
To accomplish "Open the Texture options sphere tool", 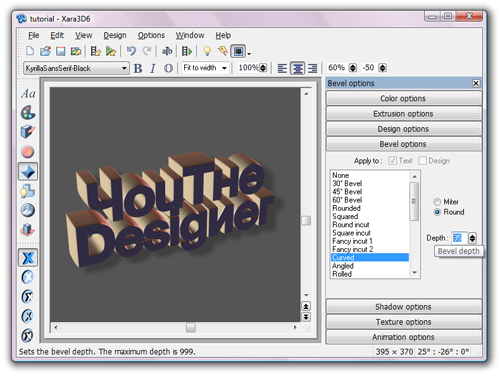I will click(28, 210).
